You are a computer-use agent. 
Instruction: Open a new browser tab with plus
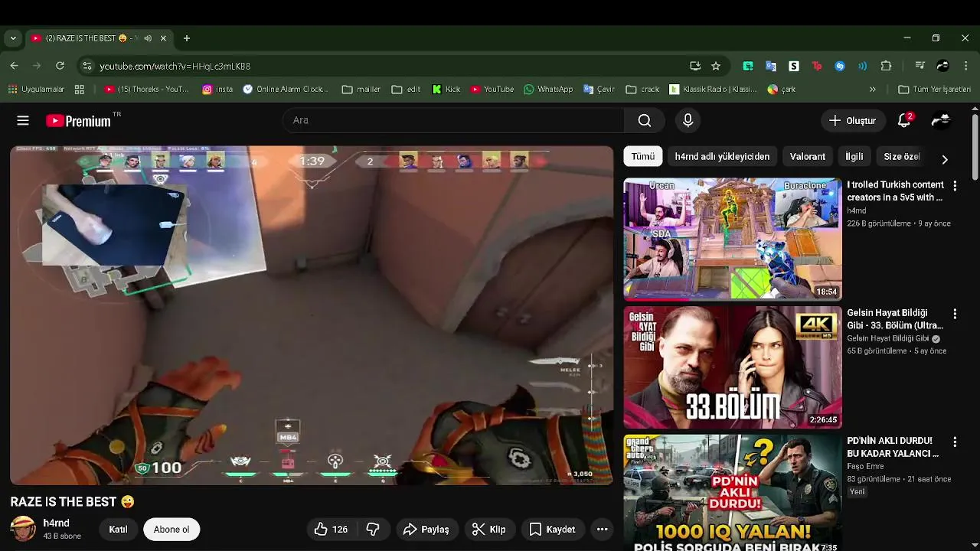186,38
